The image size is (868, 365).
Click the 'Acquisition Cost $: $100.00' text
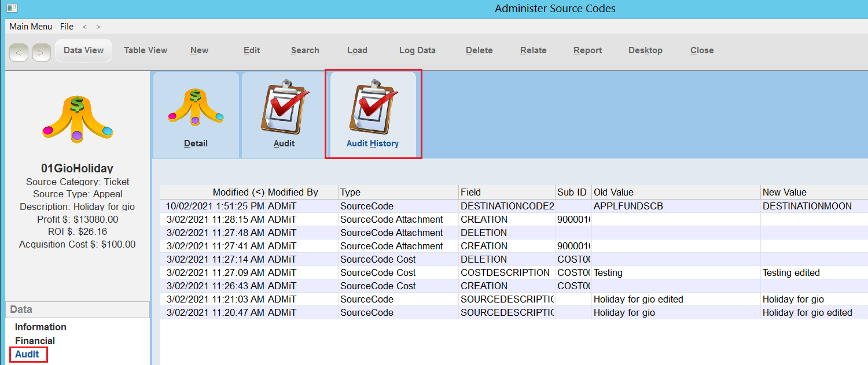[78, 244]
